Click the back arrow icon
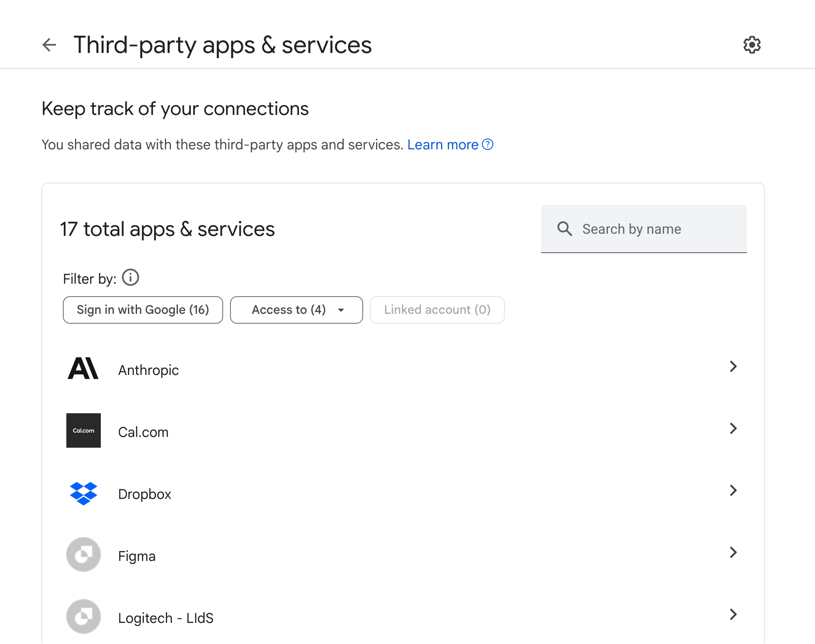This screenshot has height=644, width=815. click(x=50, y=45)
